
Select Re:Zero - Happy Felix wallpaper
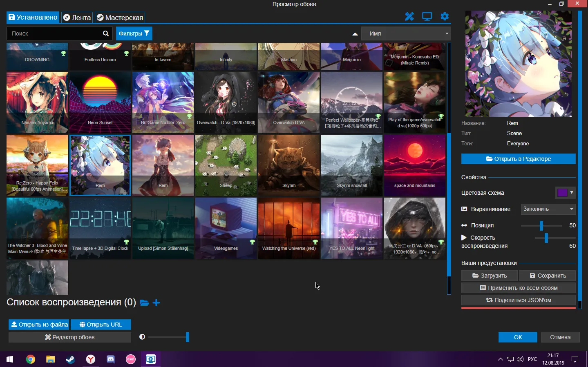pos(37,165)
